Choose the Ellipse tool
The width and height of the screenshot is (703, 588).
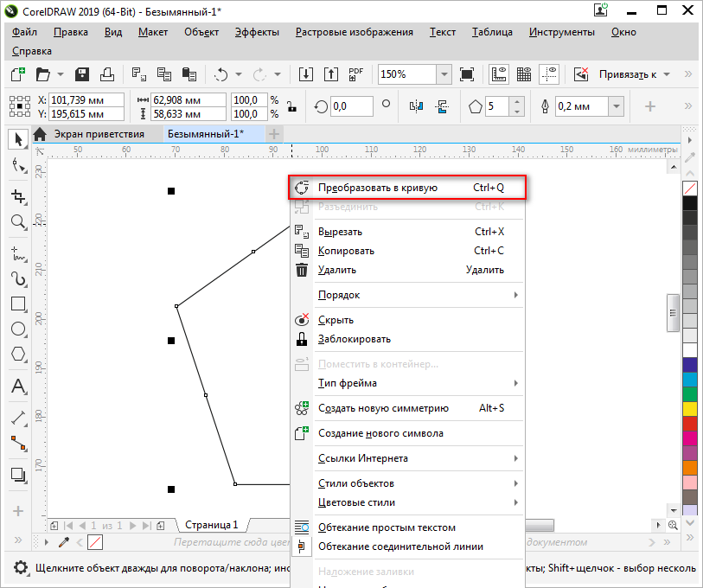pyautogui.click(x=17, y=329)
